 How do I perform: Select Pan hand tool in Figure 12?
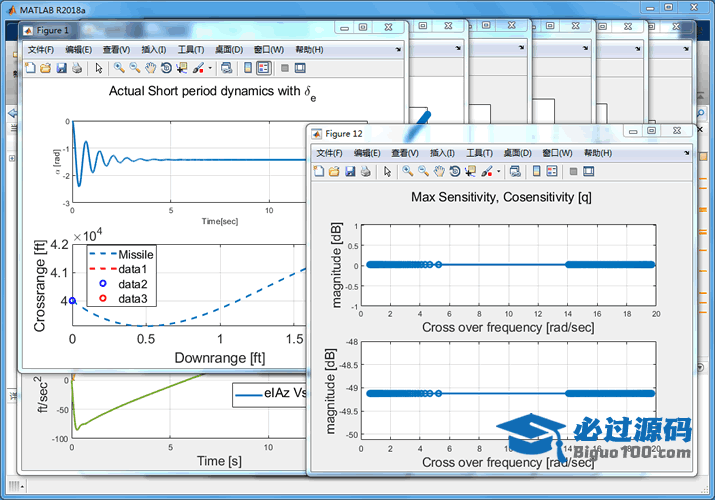tap(439, 171)
